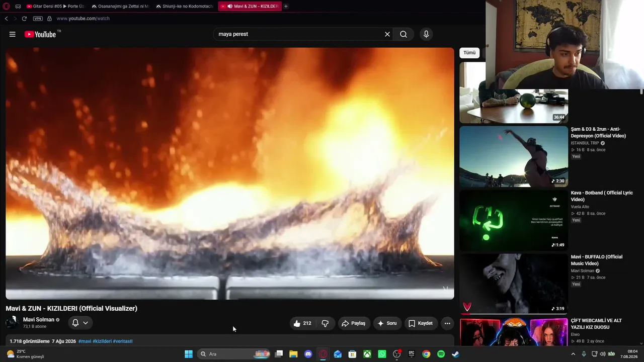Click the #veritasII hashtag
644x362 pixels.
(123, 341)
